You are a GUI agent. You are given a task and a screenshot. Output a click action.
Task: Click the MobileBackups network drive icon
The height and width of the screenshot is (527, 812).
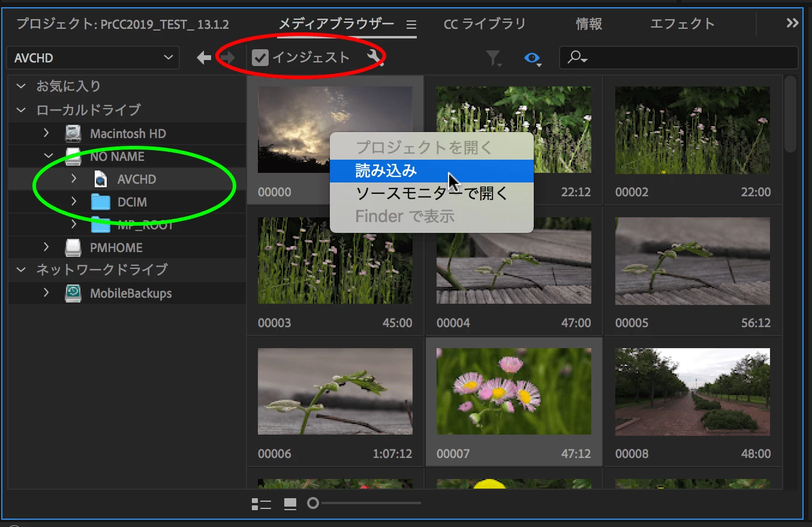(x=73, y=294)
